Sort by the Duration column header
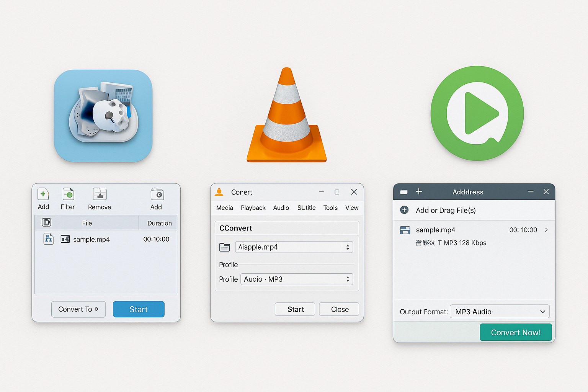 click(159, 223)
